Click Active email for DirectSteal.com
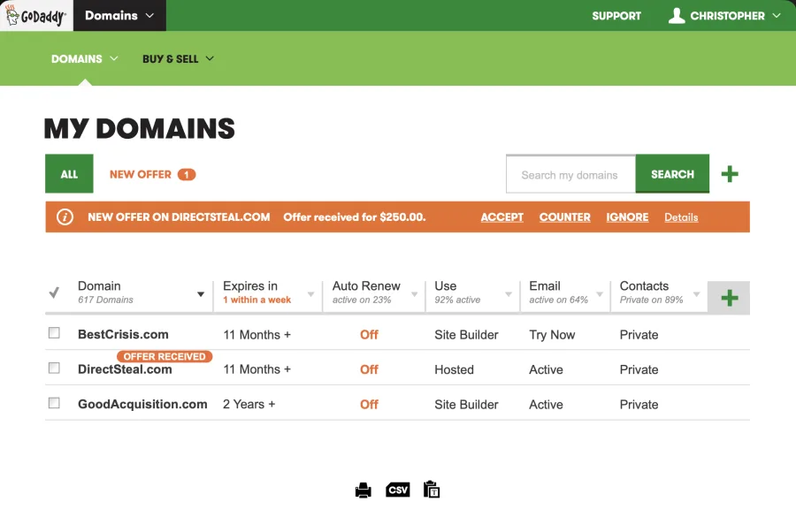Image resolution: width=796 pixels, height=532 pixels. 546,369
